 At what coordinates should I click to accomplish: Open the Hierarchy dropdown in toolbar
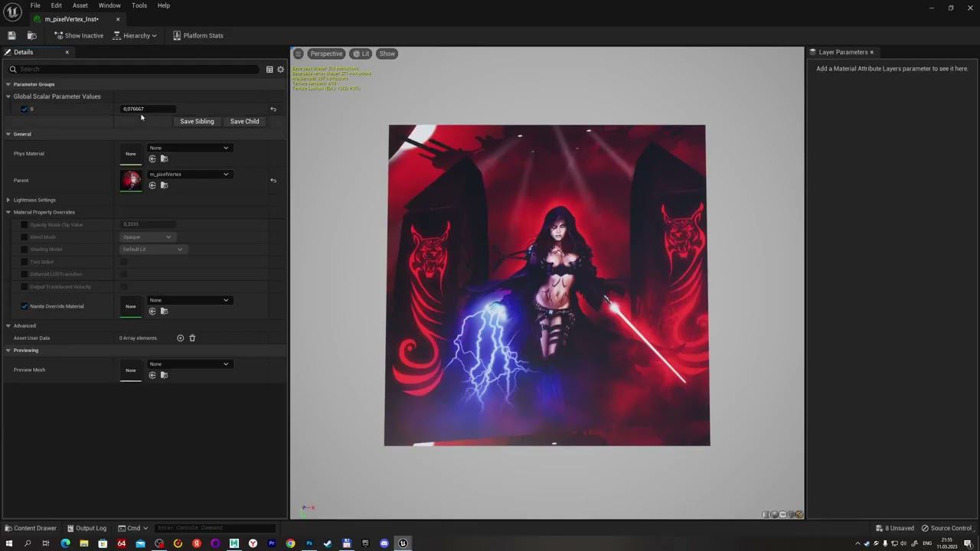(135, 36)
